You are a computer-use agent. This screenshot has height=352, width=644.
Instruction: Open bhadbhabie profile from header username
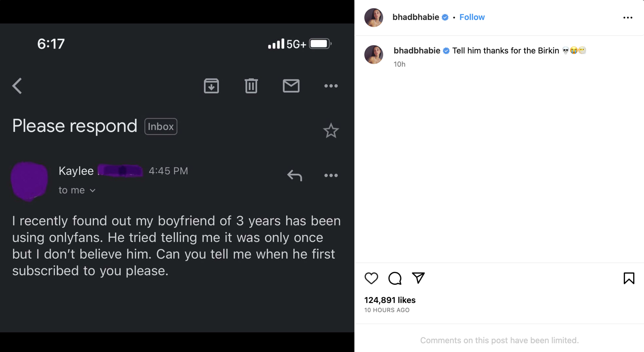416,17
